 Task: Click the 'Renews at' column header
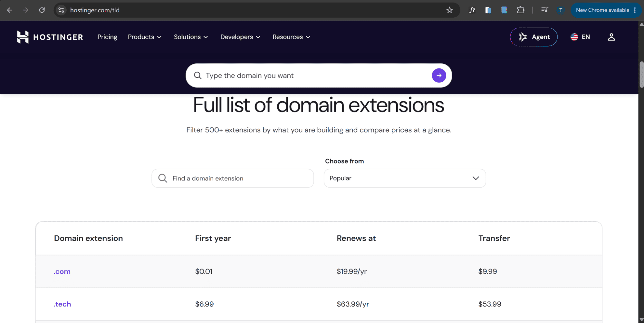(x=356, y=238)
